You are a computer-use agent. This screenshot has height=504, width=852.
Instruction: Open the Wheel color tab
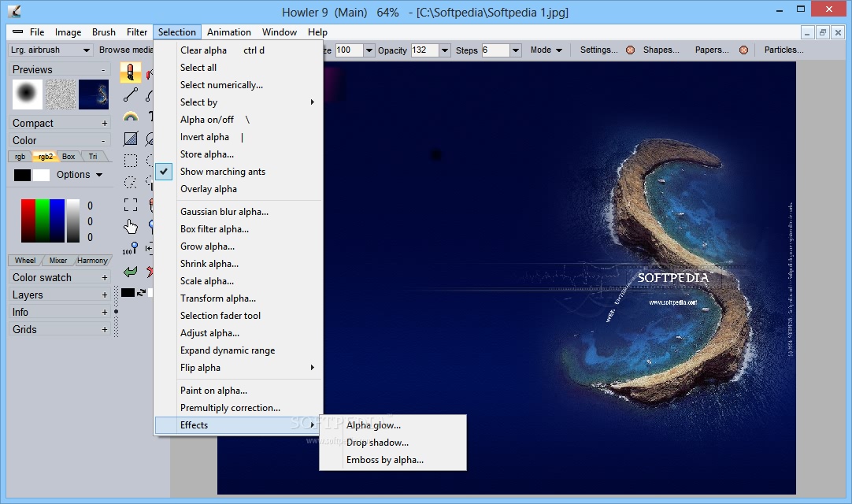pyautogui.click(x=25, y=261)
